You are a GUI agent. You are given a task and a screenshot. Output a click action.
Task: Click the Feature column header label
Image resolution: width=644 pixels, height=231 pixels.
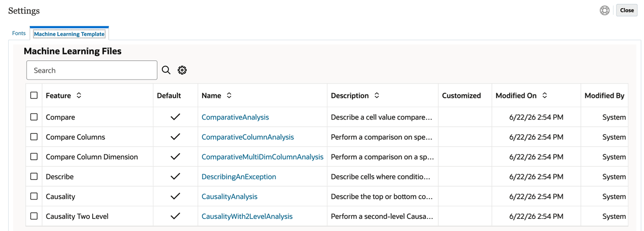tap(58, 95)
